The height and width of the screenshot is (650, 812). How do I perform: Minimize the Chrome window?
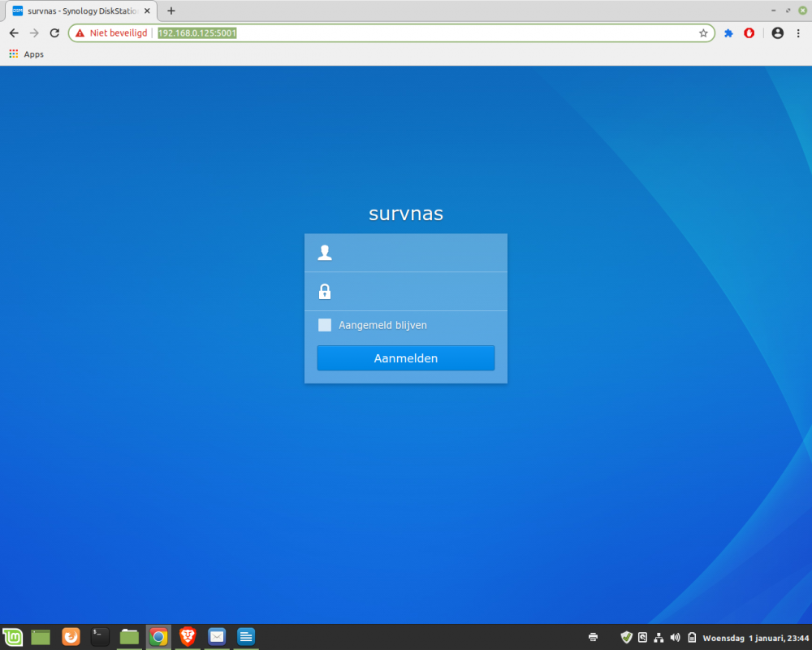pos(773,11)
